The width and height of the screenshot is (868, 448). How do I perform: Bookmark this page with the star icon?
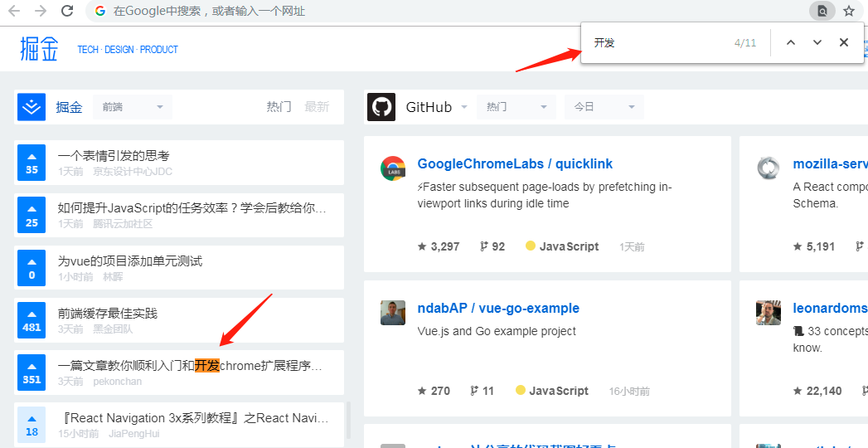coord(849,11)
